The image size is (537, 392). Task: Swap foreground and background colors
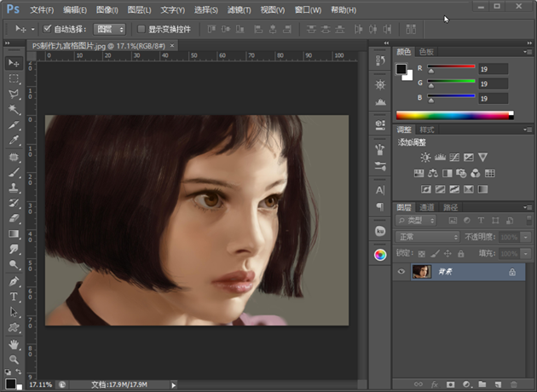coord(18,372)
